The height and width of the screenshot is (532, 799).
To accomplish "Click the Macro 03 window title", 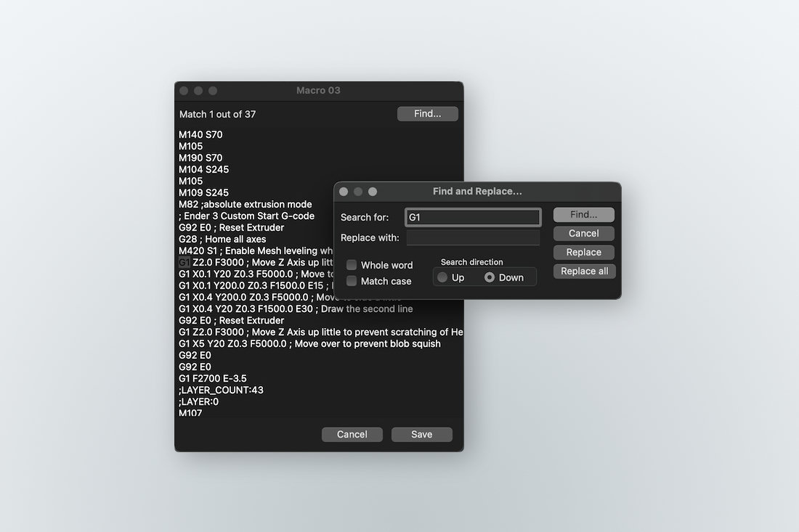I will point(318,90).
